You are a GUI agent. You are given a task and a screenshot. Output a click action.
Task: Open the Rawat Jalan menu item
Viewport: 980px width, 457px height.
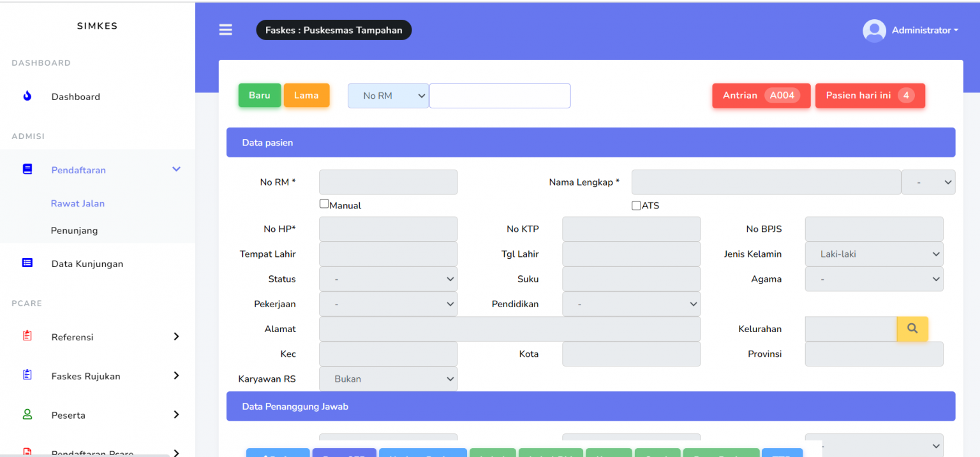pos(78,203)
